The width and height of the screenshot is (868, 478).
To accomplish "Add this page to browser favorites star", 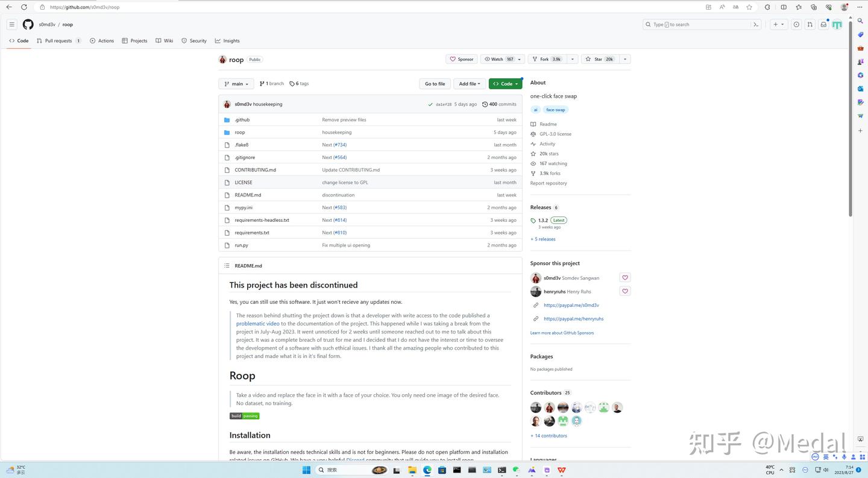I will tap(749, 7).
